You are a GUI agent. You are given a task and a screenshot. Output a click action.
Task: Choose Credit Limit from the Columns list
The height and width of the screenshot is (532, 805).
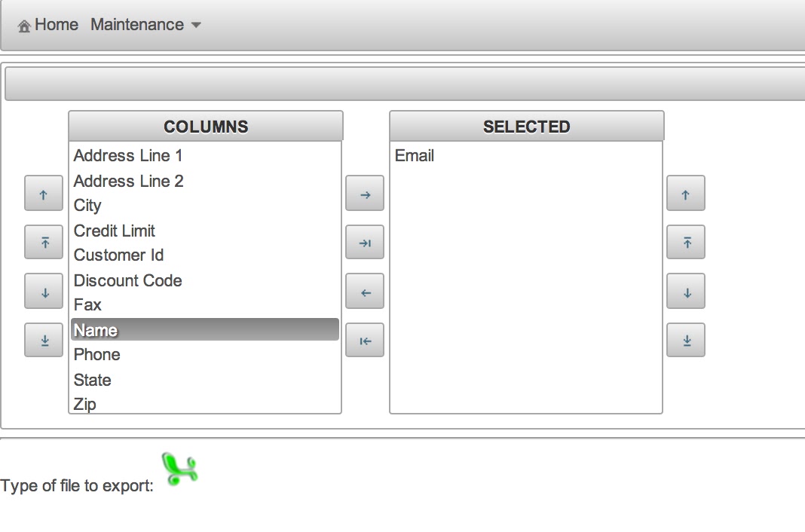115,231
